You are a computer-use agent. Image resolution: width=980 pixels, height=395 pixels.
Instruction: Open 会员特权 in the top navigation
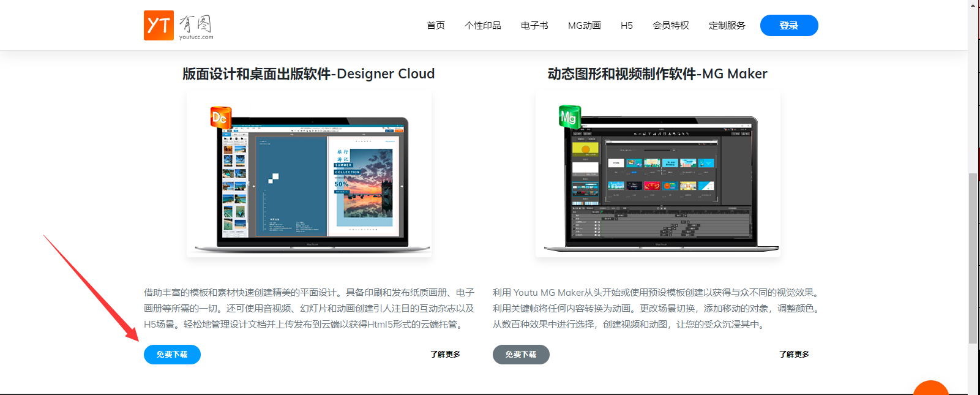[670, 26]
